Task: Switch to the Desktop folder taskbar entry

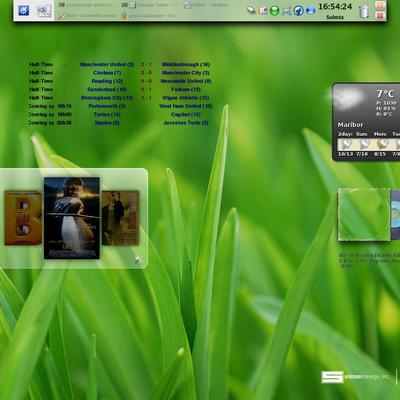Action: click(206, 5)
